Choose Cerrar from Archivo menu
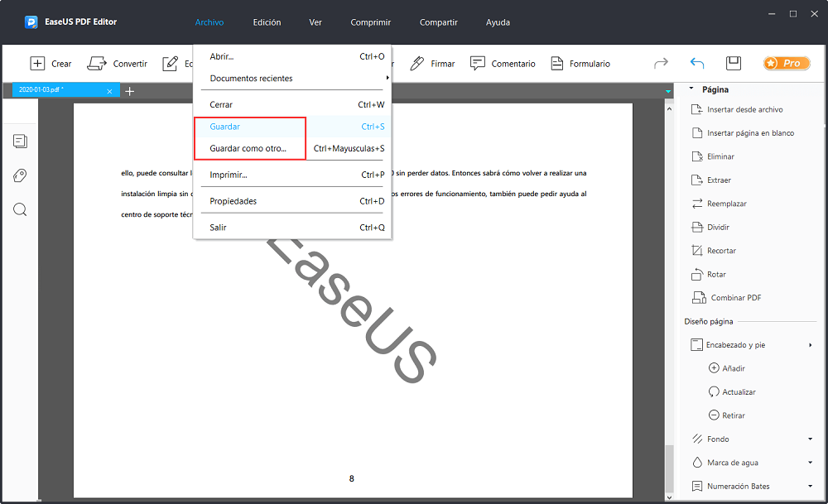The image size is (828, 504). tap(292, 104)
